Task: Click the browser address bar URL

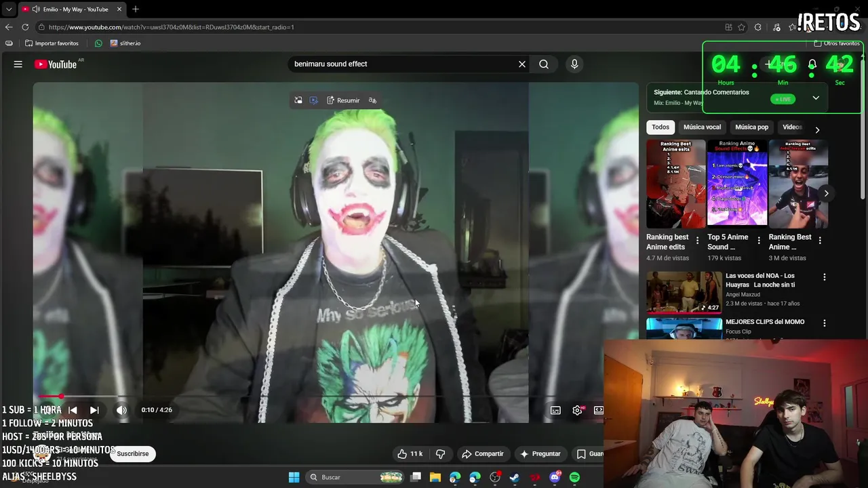Action: coord(172,27)
